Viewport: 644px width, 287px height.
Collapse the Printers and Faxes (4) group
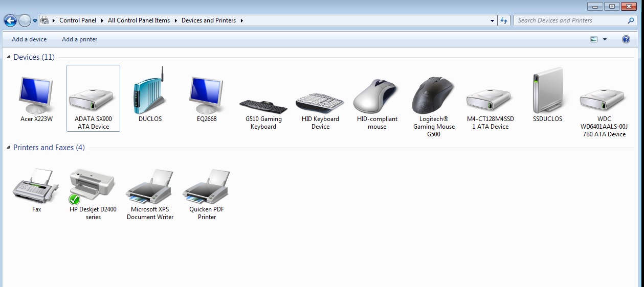coord(9,148)
